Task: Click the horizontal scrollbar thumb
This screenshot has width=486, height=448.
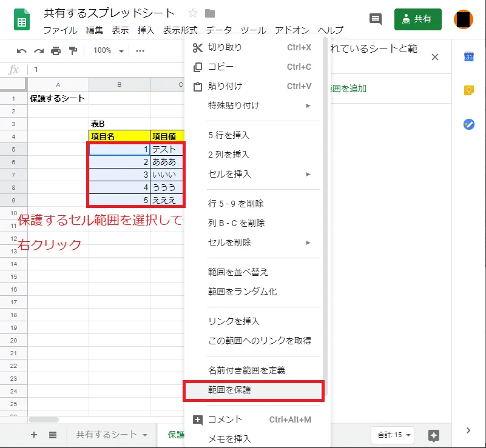Action: (x=44, y=420)
